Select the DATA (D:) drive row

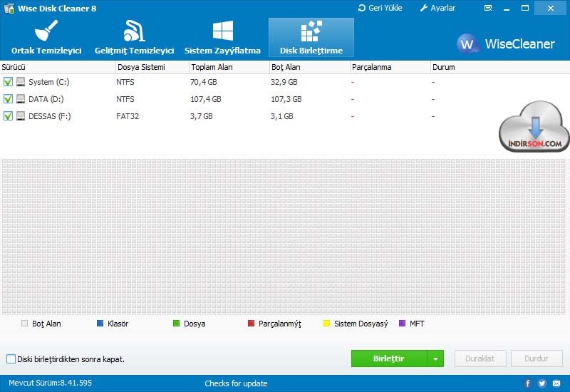(285, 99)
